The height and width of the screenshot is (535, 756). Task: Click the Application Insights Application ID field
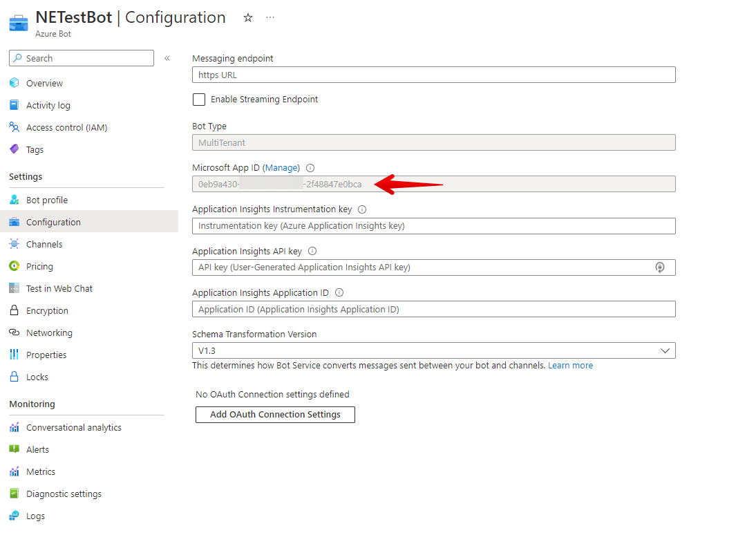(x=434, y=309)
